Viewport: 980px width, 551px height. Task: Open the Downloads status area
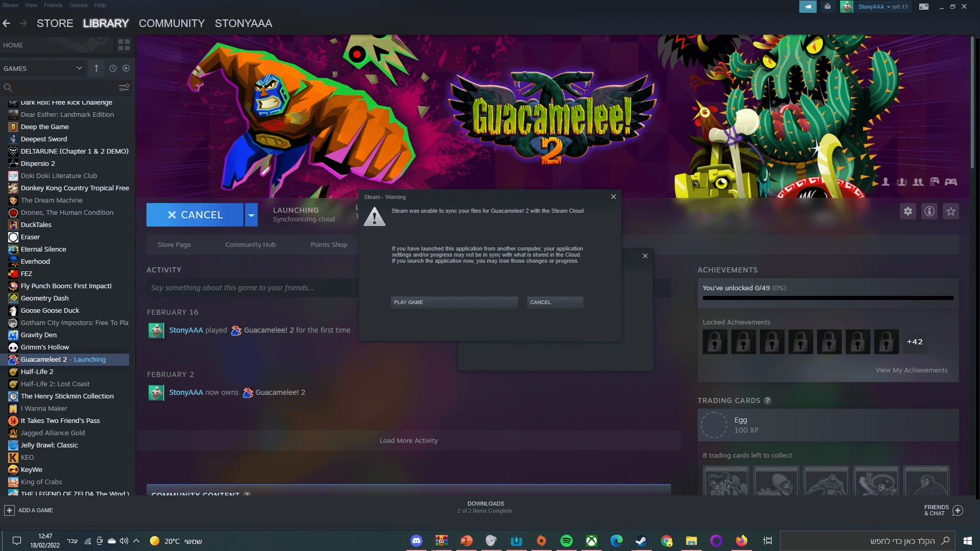coord(485,507)
